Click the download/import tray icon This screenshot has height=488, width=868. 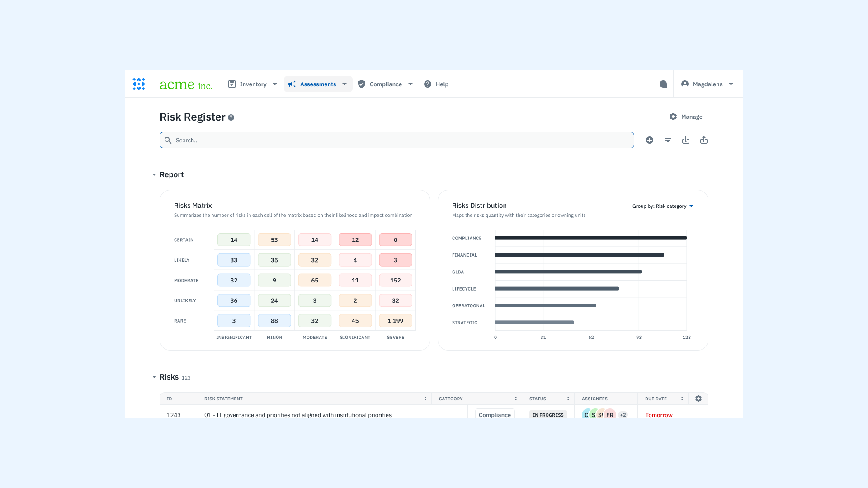tap(686, 140)
